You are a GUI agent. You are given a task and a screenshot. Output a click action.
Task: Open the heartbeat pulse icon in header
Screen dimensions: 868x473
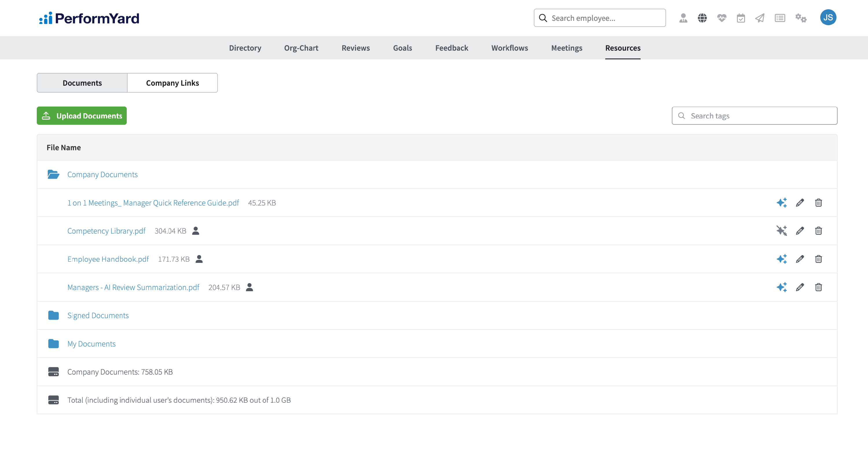(x=721, y=18)
